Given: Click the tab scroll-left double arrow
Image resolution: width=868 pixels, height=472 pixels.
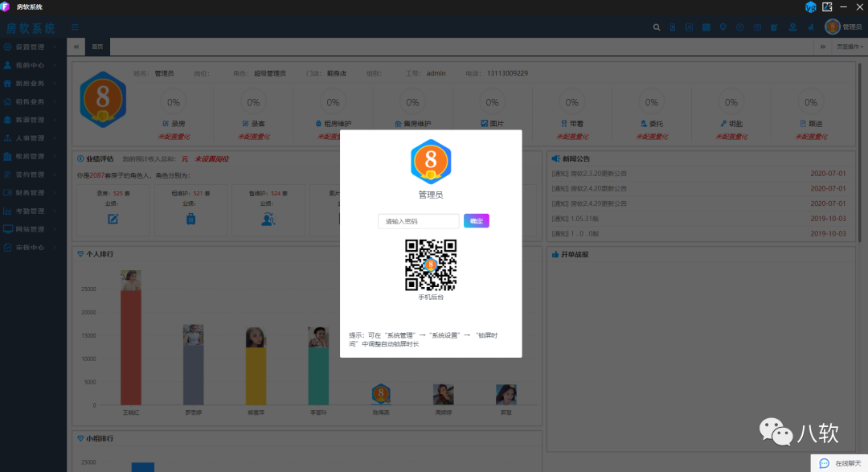Looking at the screenshot, I should point(76,47).
